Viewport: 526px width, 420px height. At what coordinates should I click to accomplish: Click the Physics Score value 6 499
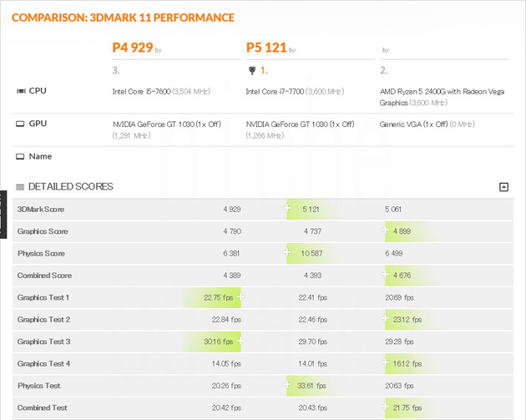tap(393, 254)
